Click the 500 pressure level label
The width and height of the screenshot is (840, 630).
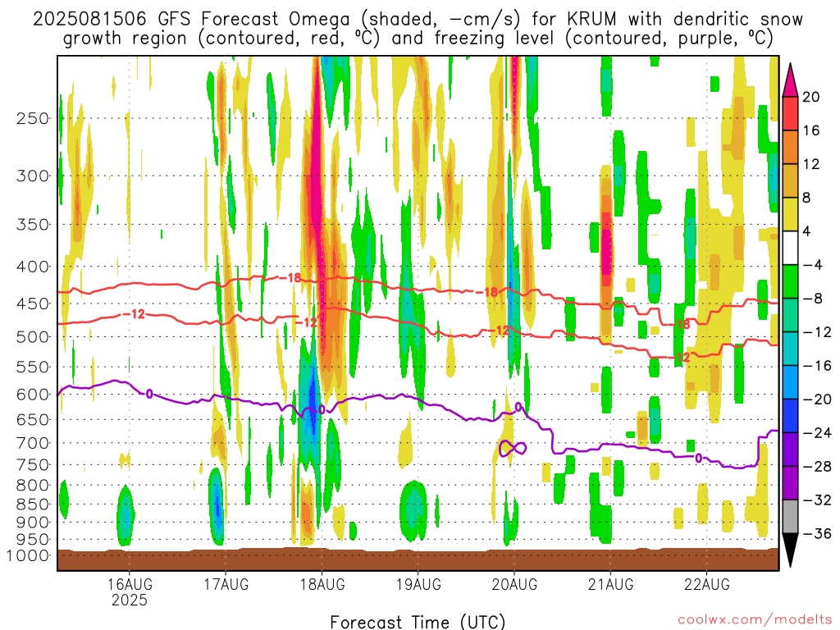[33, 337]
